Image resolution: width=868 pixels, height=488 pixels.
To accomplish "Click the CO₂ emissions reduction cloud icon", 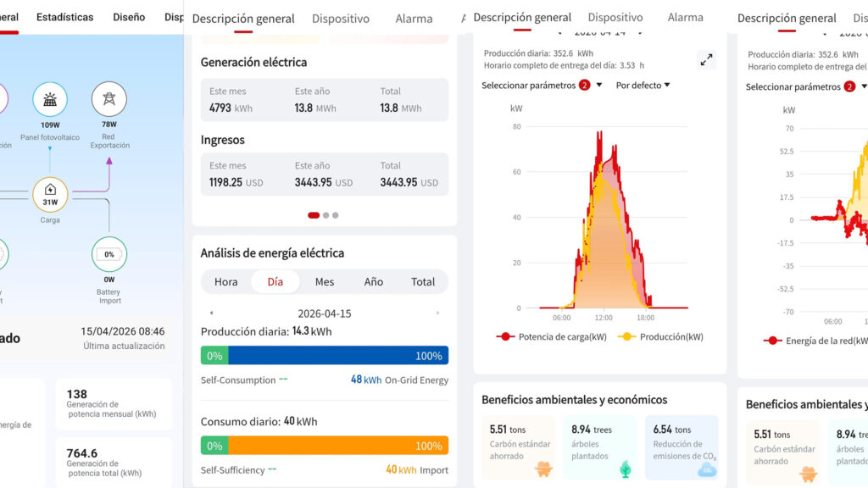I will point(706,469).
